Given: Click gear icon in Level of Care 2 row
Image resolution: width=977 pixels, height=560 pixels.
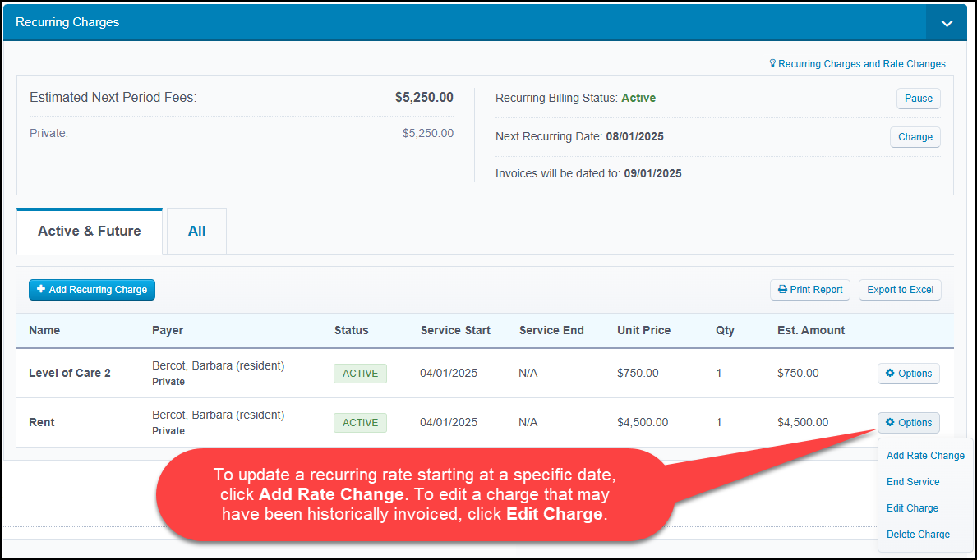Looking at the screenshot, I should click(x=890, y=373).
